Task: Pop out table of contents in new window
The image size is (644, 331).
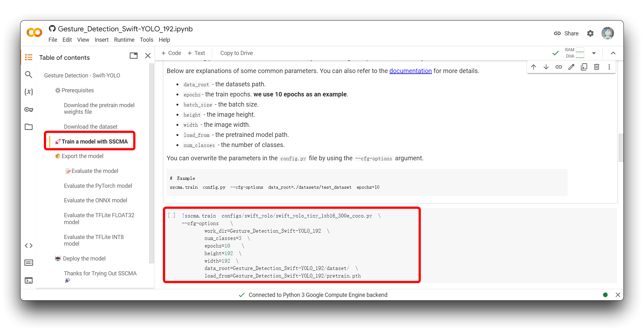Action: (134, 56)
